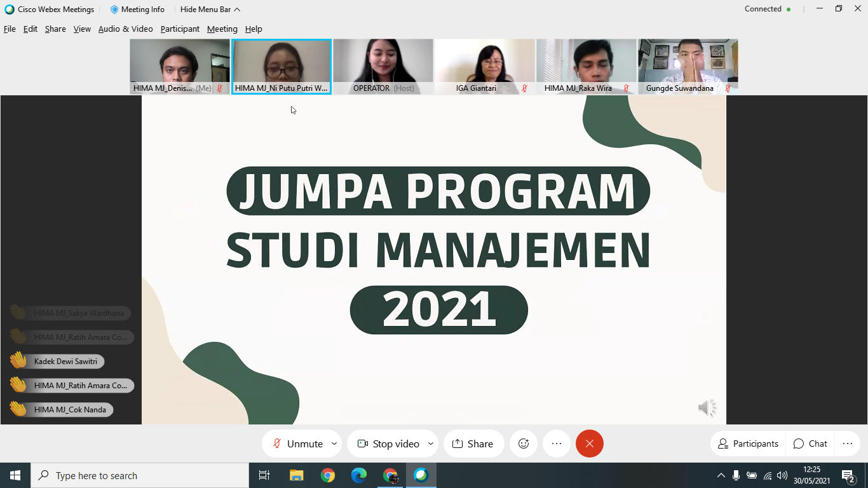Launch first Google Chrome taskbar icon
The width and height of the screenshot is (868, 488).
tap(328, 475)
